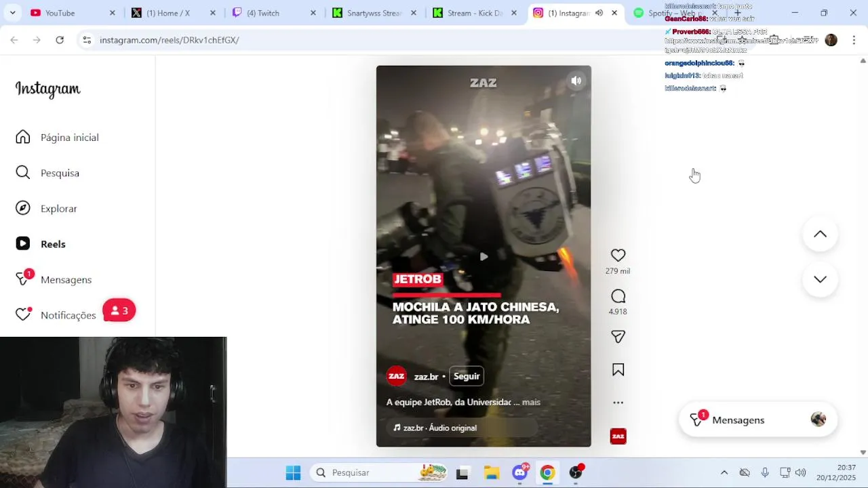This screenshot has width=868, height=488.
Task: Close the YouTube browser tab
Action: click(x=113, y=13)
